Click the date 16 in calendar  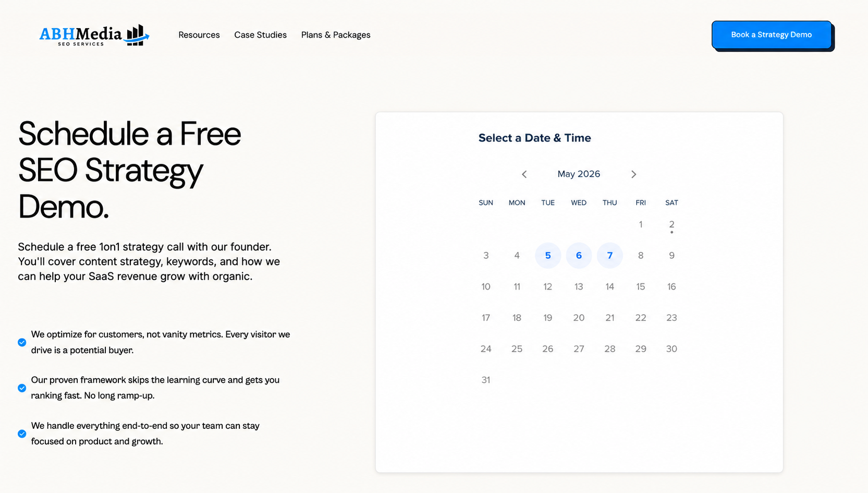tap(671, 287)
